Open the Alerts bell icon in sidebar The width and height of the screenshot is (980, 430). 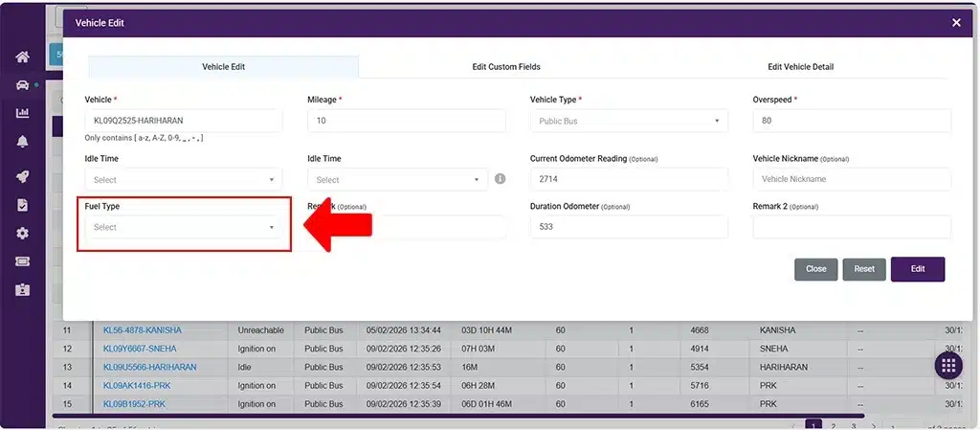pyautogui.click(x=23, y=142)
